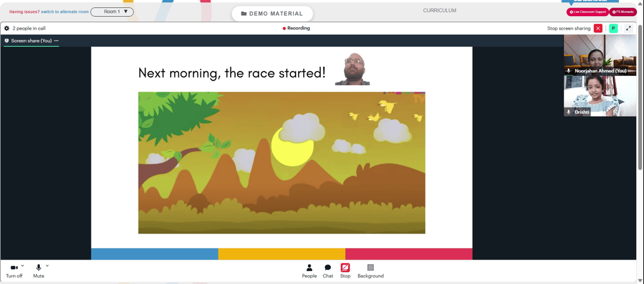Click mic icon on Drishti's tile
Screen dimensions: 644x284
pyautogui.click(x=569, y=112)
